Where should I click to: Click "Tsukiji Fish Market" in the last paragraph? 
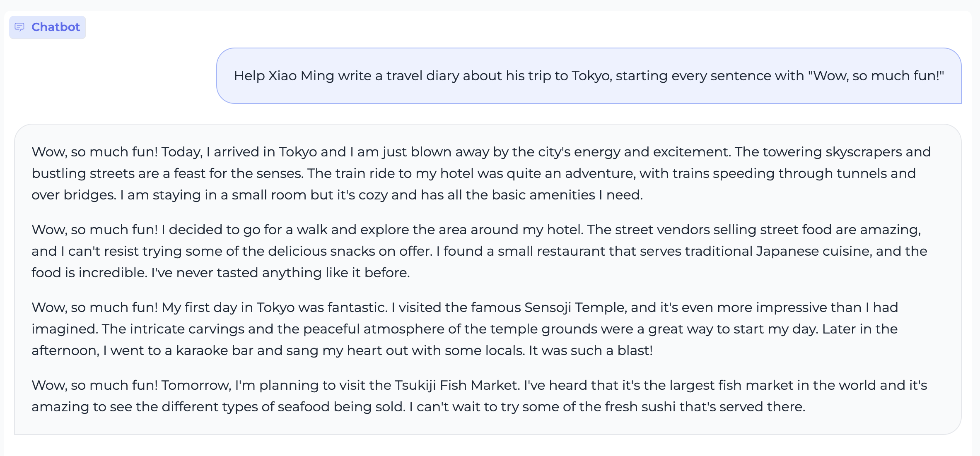pos(456,386)
